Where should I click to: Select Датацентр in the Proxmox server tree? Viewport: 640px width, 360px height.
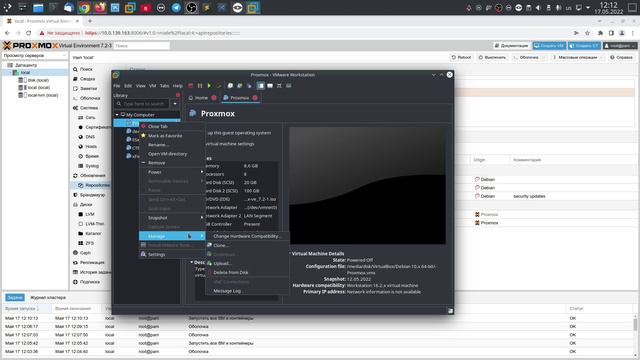coord(25,65)
